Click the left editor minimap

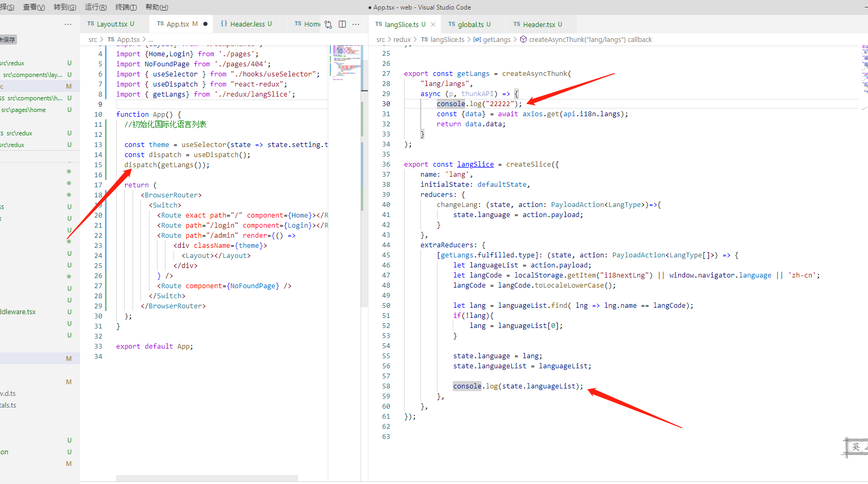tap(345, 63)
